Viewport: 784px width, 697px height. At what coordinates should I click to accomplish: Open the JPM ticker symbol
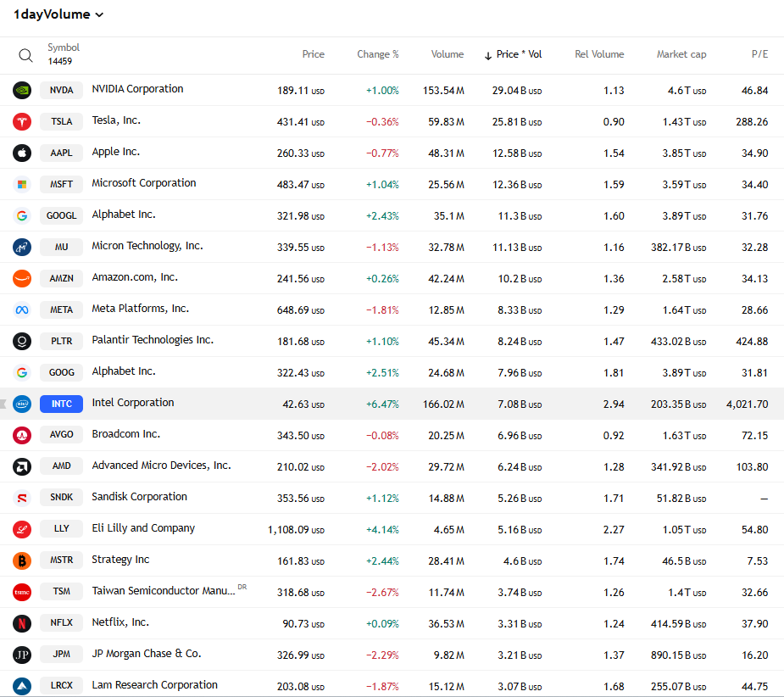62,655
